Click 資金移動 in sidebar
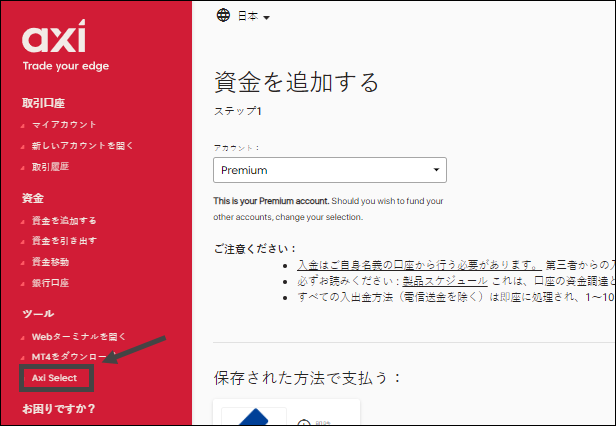The image size is (616, 426). click(50, 262)
